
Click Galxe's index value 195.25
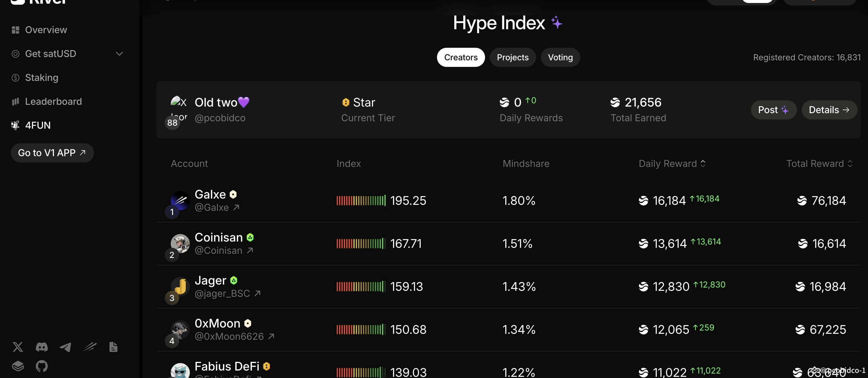pyautogui.click(x=408, y=201)
